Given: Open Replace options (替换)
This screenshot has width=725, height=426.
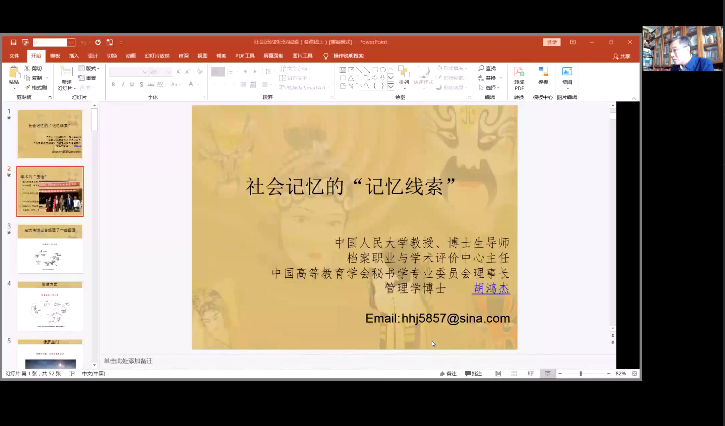Looking at the screenshot, I should coord(488,78).
